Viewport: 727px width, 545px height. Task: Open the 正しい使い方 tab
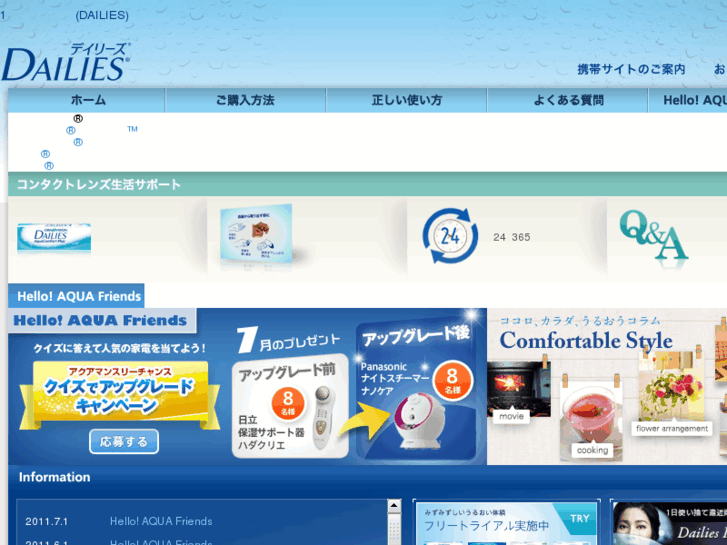pyautogui.click(x=407, y=100)
